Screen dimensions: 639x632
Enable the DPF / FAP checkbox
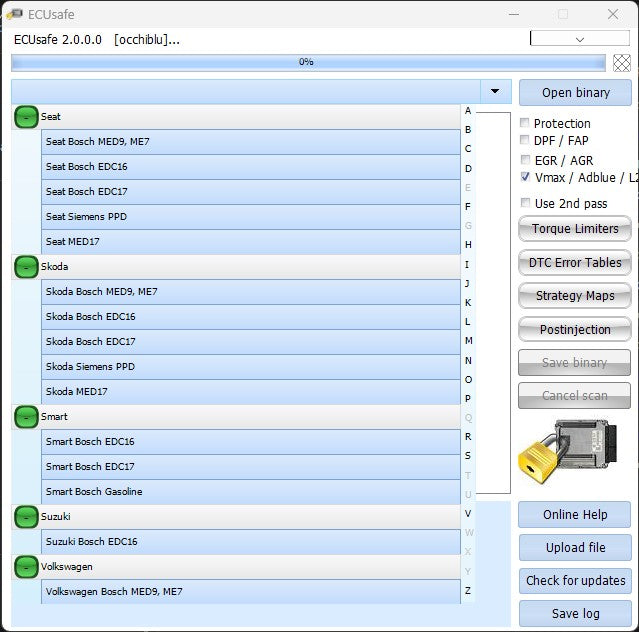tap(524, 140)
